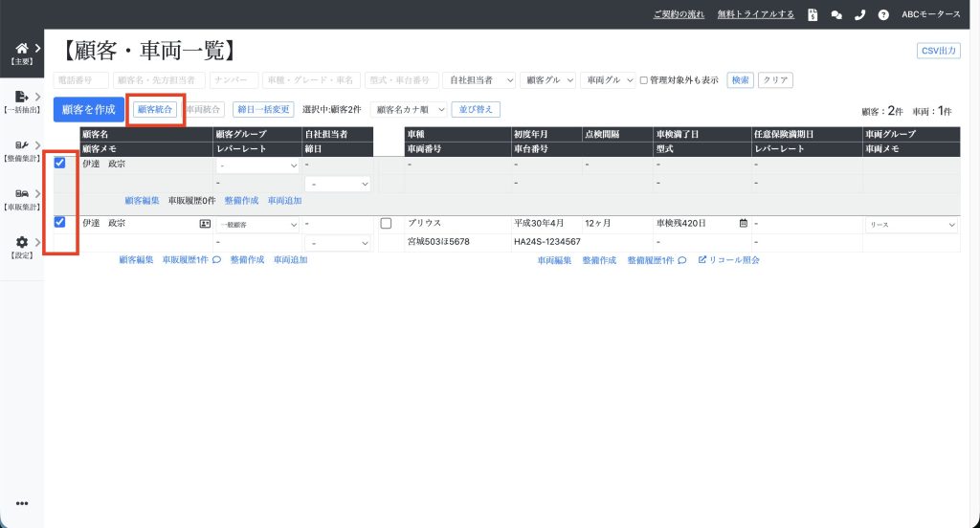Open the 設定 gear icon in sidebar

[22, 243]
